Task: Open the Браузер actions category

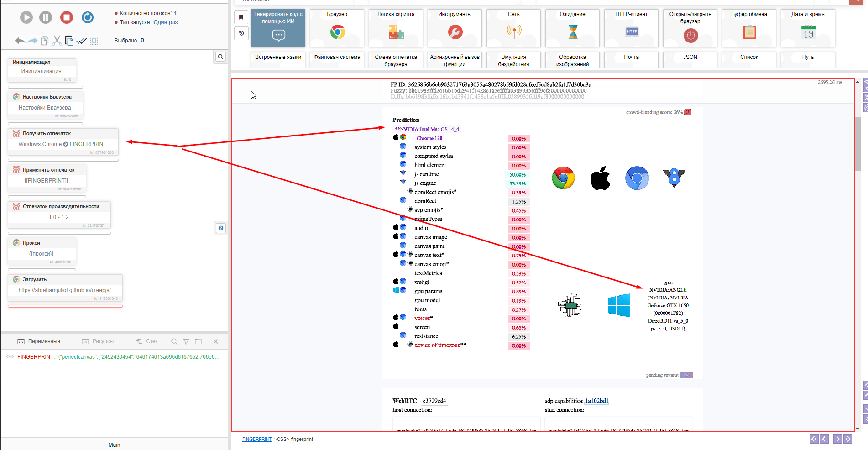Action: [337, 28]
